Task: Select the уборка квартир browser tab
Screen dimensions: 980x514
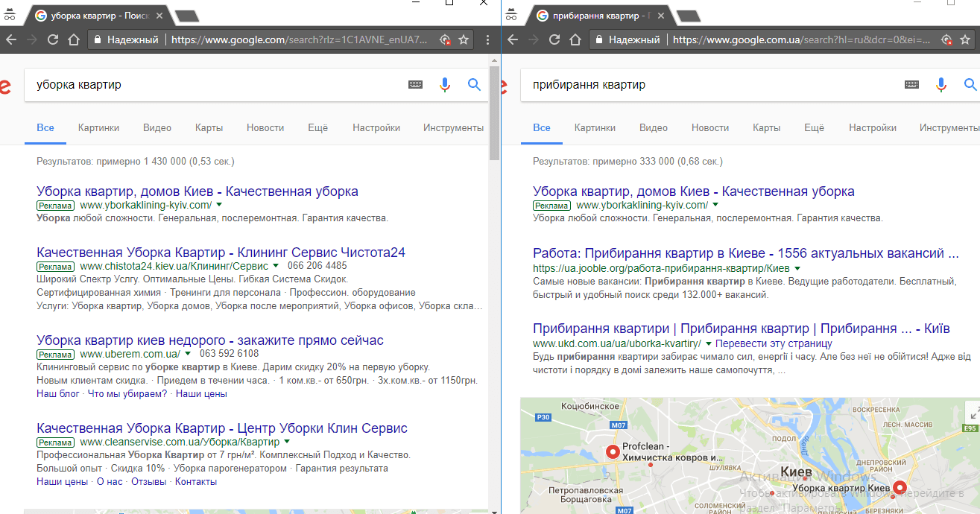Action: tap(98, 16)
